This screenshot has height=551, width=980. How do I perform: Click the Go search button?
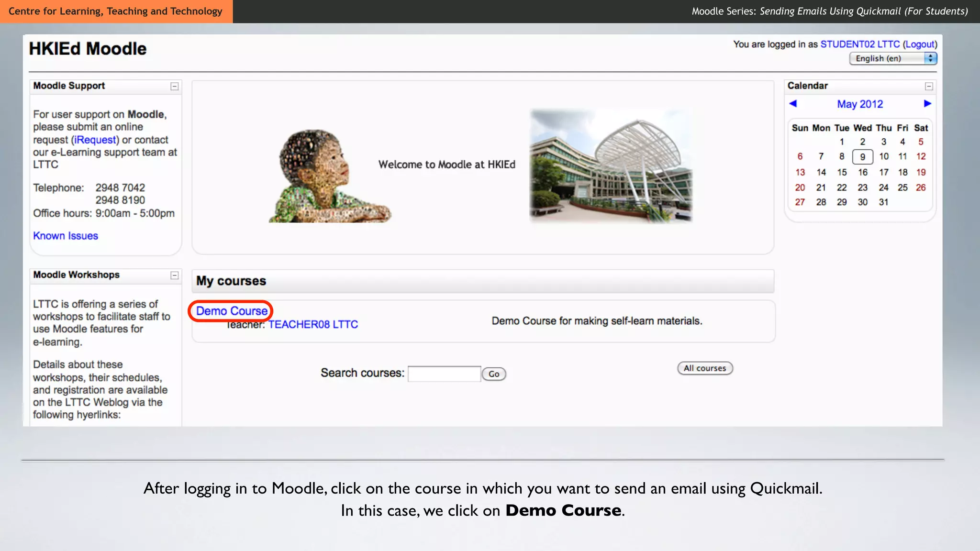(x=494, y=374)
